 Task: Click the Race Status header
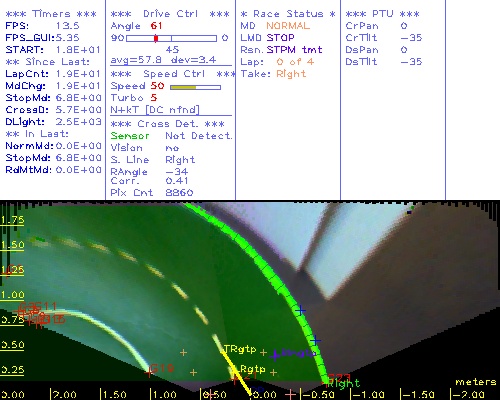[x=288, y=14]
